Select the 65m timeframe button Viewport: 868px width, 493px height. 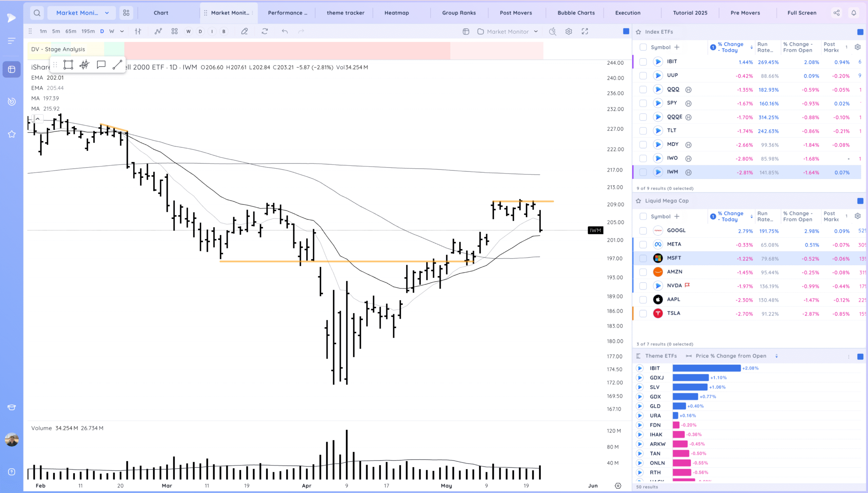(71, 32)
